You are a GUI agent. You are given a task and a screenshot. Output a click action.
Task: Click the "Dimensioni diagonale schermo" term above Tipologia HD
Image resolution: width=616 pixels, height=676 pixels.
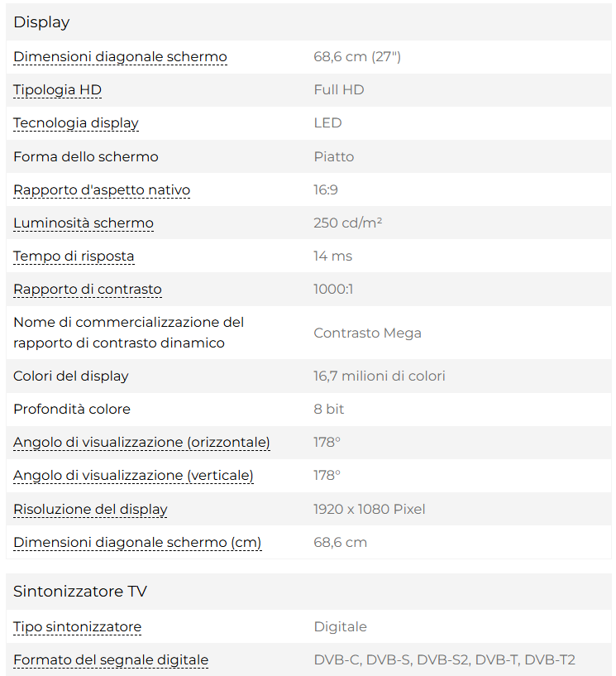120,57
